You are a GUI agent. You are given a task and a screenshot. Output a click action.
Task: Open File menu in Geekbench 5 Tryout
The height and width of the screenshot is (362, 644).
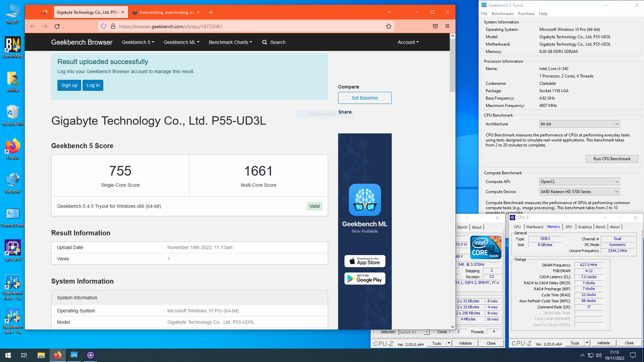[484, 14]
